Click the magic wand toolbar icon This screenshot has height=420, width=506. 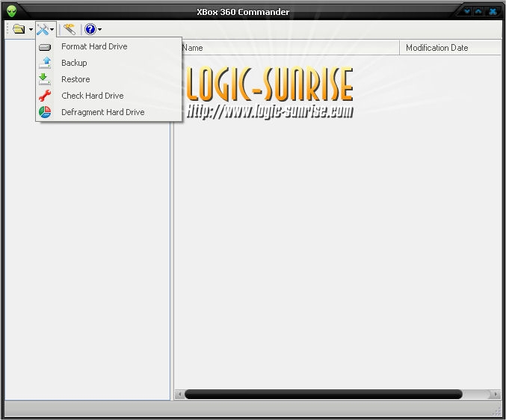point(70,29)
